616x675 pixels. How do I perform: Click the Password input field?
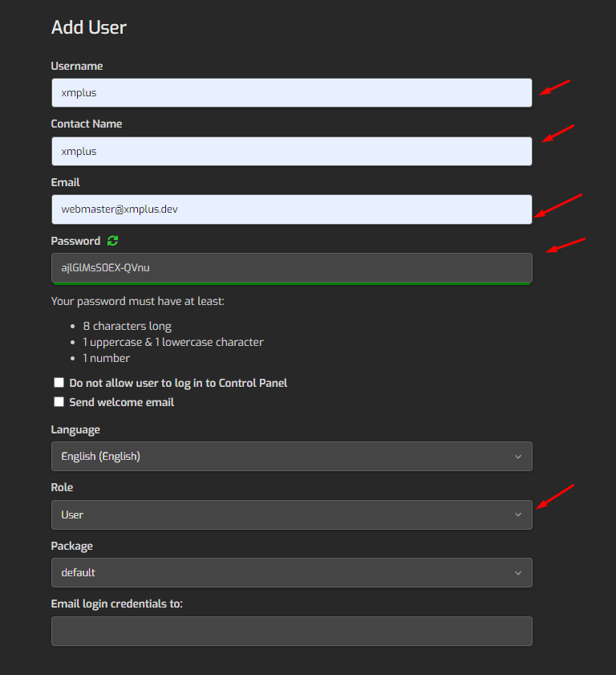tap(291, 267)
